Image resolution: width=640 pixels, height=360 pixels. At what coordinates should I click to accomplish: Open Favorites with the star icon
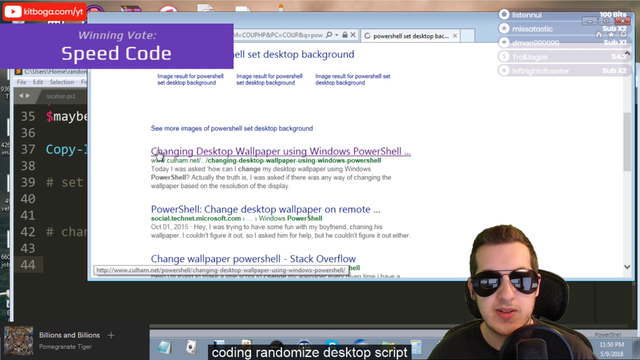coord(611,34)
